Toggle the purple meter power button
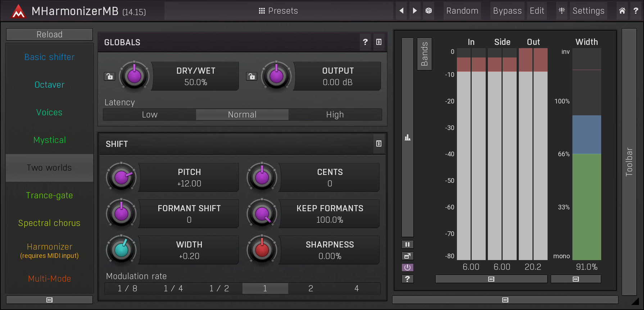Viewport: 644px width, 310px height. [407, 268]
